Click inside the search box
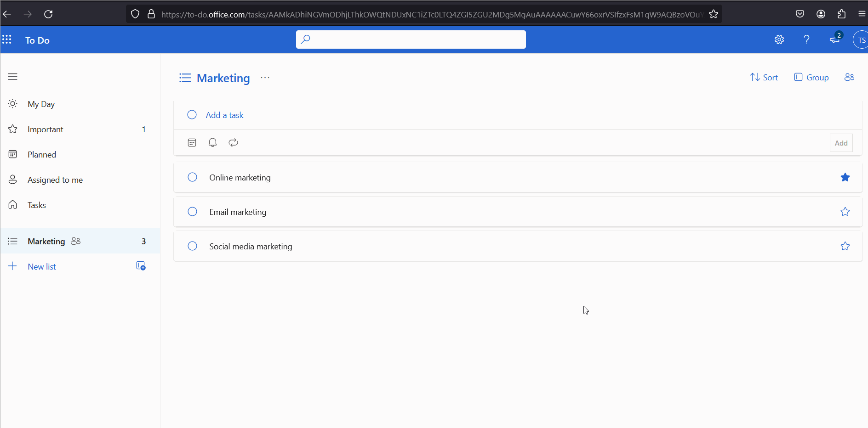This screenshot has width=868, height=428. coord(411,39)
